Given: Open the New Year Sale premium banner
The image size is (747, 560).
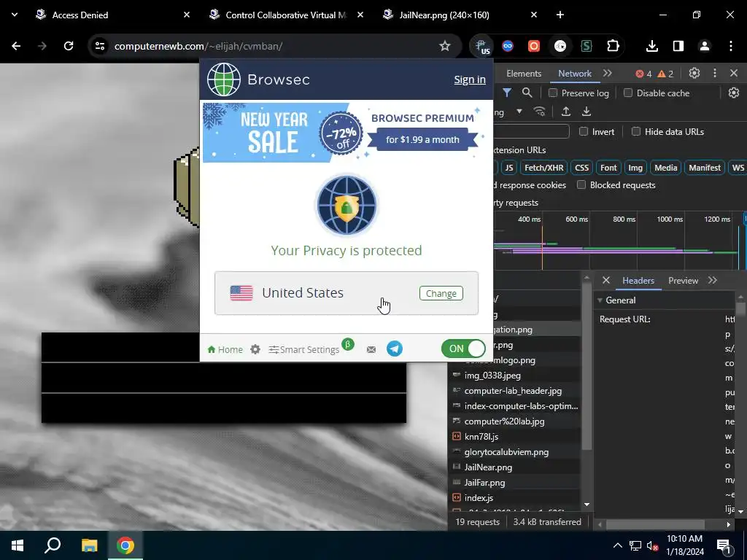Looking at the screenshot, I should [347, 133].
